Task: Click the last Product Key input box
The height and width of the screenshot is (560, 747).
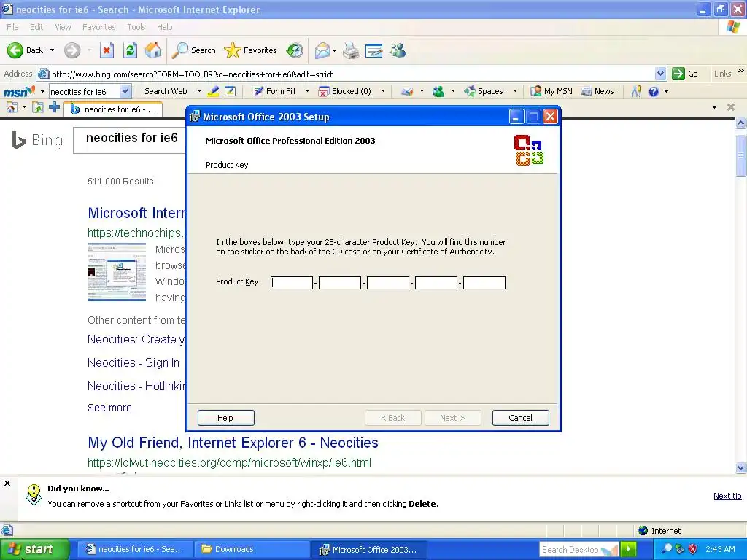Action: pyautogui.click(x=484, y=283)
